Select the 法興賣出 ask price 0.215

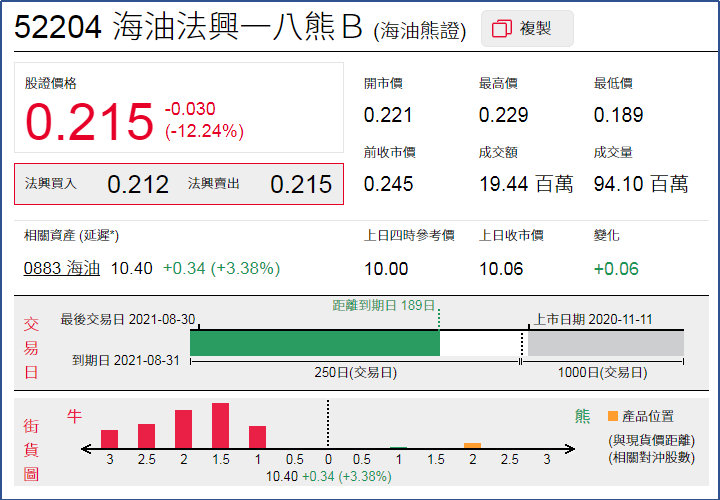tap(301, 184)
